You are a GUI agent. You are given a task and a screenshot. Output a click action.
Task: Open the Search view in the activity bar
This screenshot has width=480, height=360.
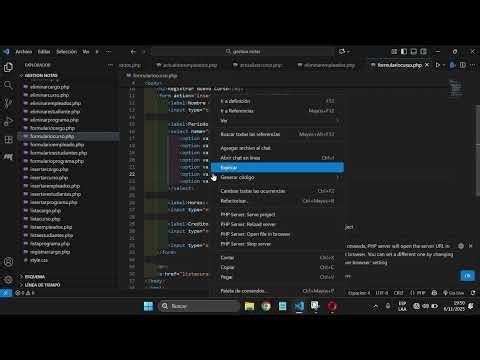pos(8,85)
